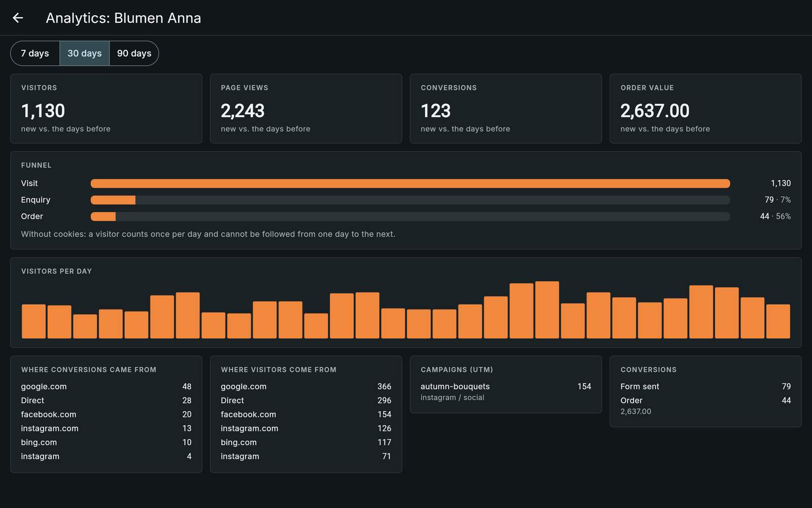
Task: Switch the range to 7 days
Action: click(35, 53)
